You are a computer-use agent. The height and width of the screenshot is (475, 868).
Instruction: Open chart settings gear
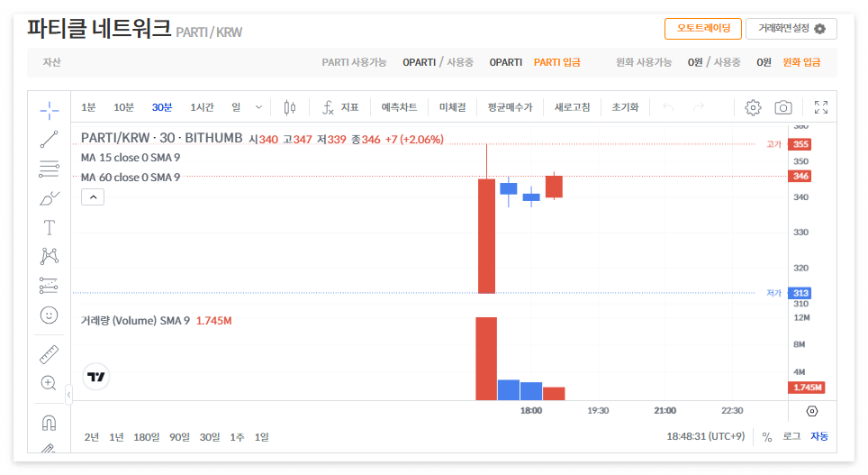pyautogui.click(x=753, y=107)
